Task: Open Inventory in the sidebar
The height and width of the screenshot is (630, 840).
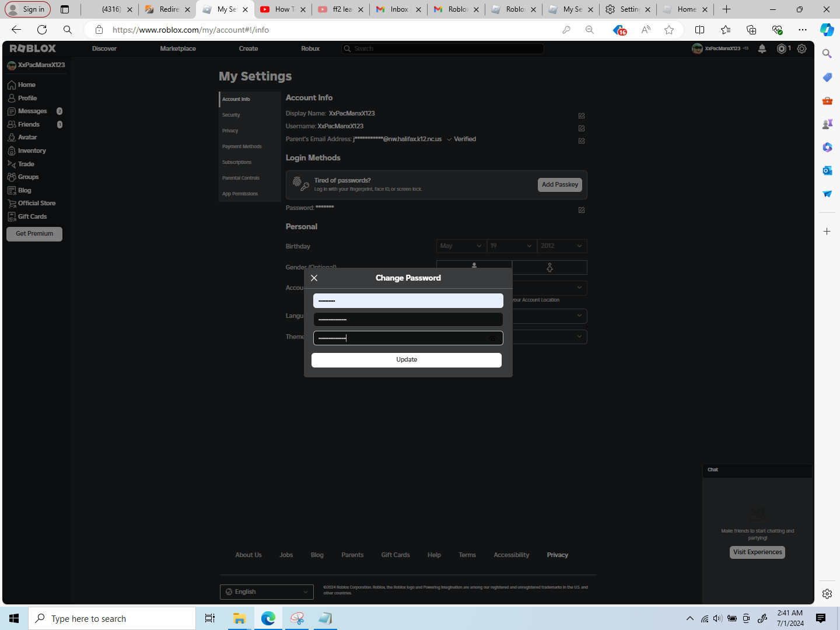Action: coord(27,151)
